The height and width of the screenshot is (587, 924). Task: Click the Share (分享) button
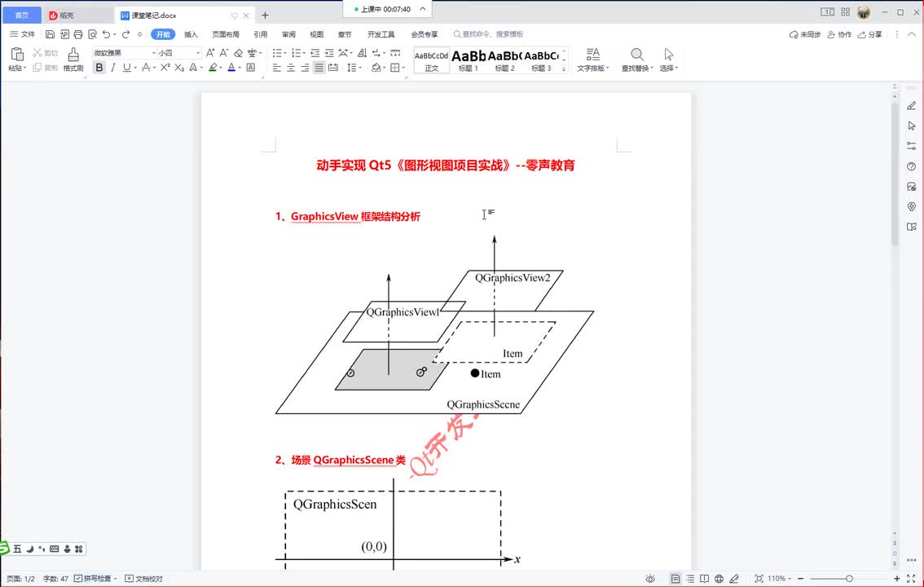click(x=869, y=34)
